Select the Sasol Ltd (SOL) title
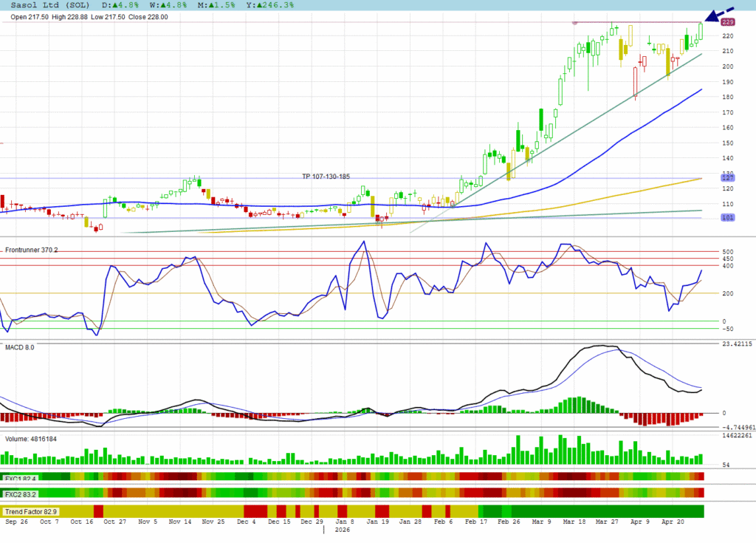The width and height of the screenshot is (756, 543). (46, 4)
